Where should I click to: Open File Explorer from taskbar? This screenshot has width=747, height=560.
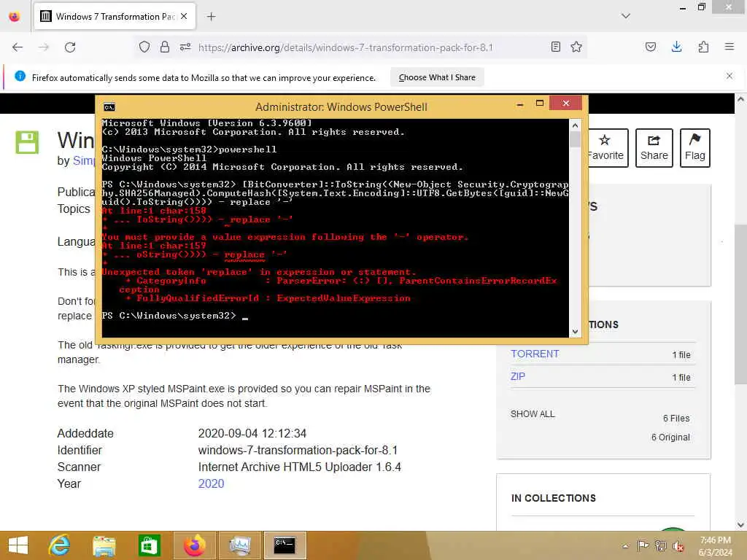click(104, 545)
